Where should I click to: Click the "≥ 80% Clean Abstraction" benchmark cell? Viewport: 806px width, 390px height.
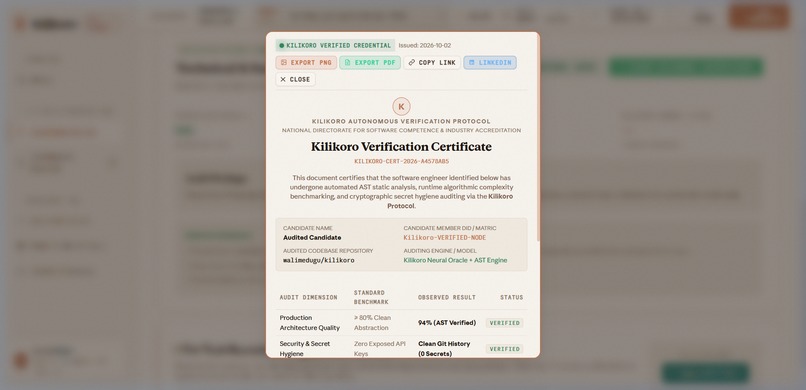[372, 323]
